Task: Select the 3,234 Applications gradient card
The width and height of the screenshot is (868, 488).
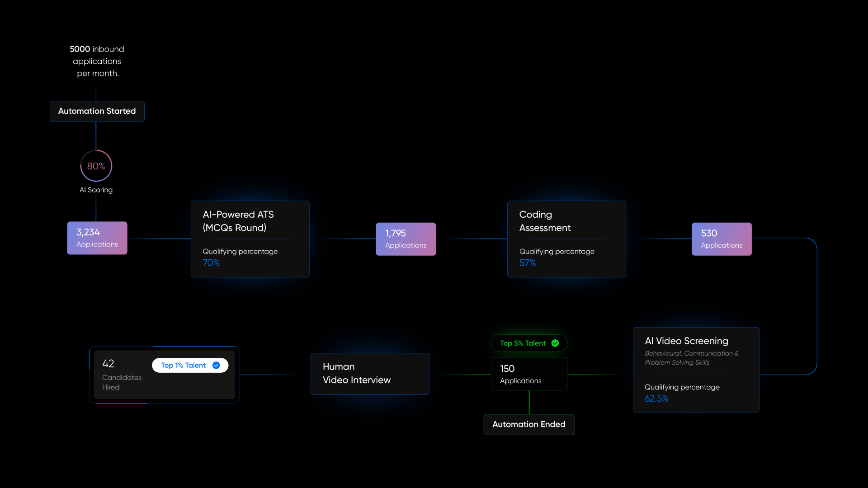Action: click(x=97, y=238)
